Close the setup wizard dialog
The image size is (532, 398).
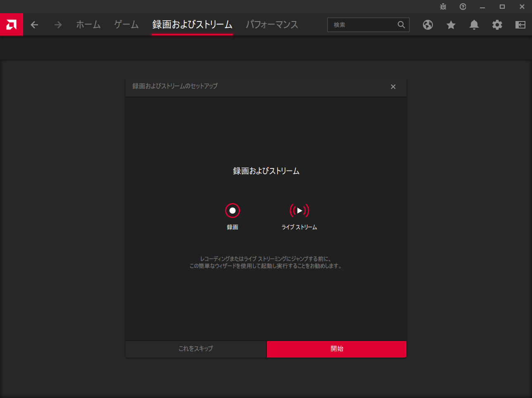click(x=393, y=87)
